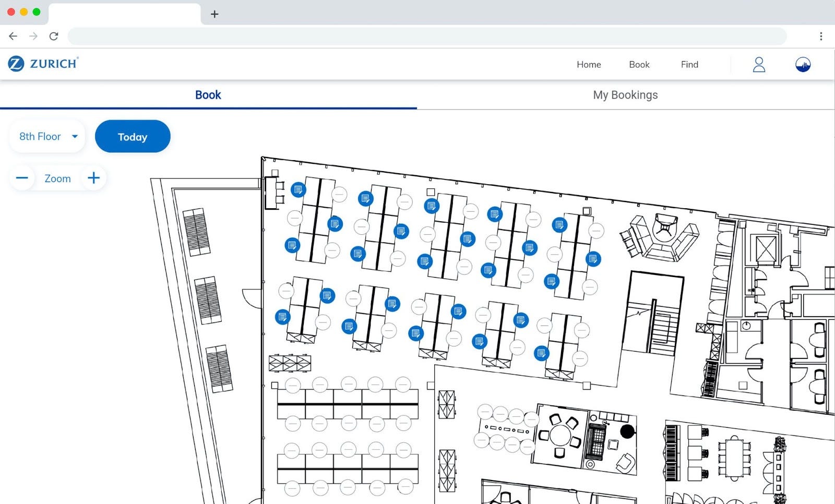Focus the browser address bar
The width and height of the screenshot is (835, 504).
[x=427, y=36]
